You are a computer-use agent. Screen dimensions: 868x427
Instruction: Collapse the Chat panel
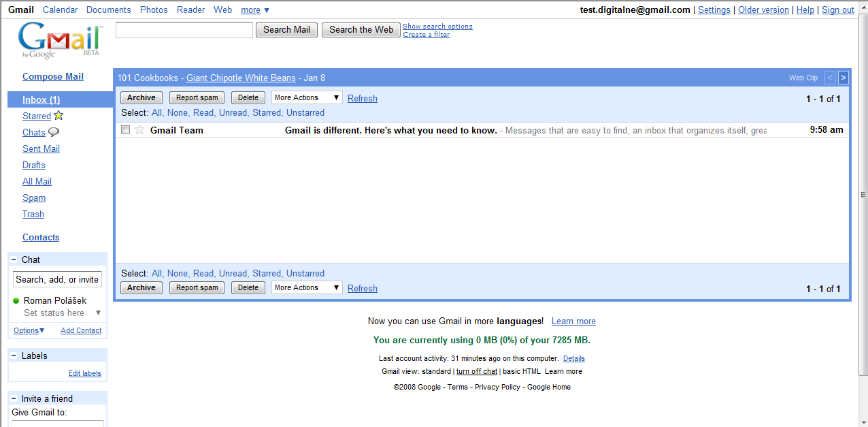[x=14, y=259]
